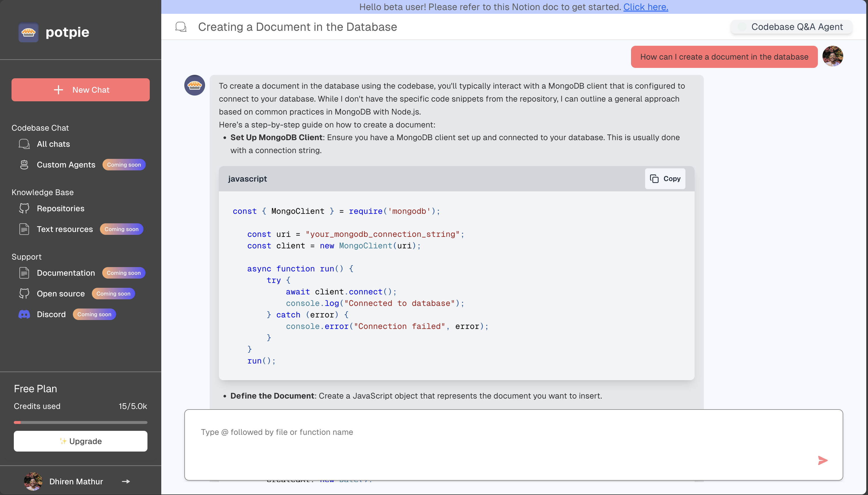Screen dimensions: 868x495
Task: Click the Text resources document icon
Action: (x=24, y=229)
